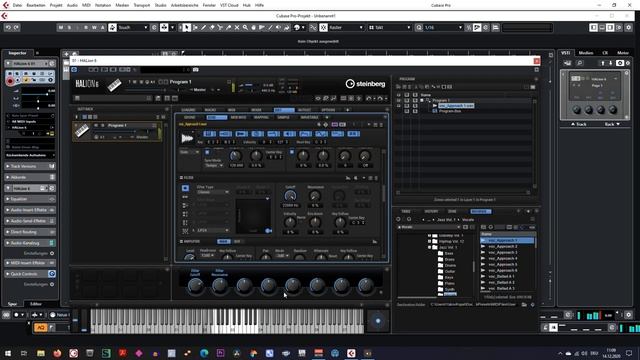Open the setup gear at toolbar right end

coord(629,27)
